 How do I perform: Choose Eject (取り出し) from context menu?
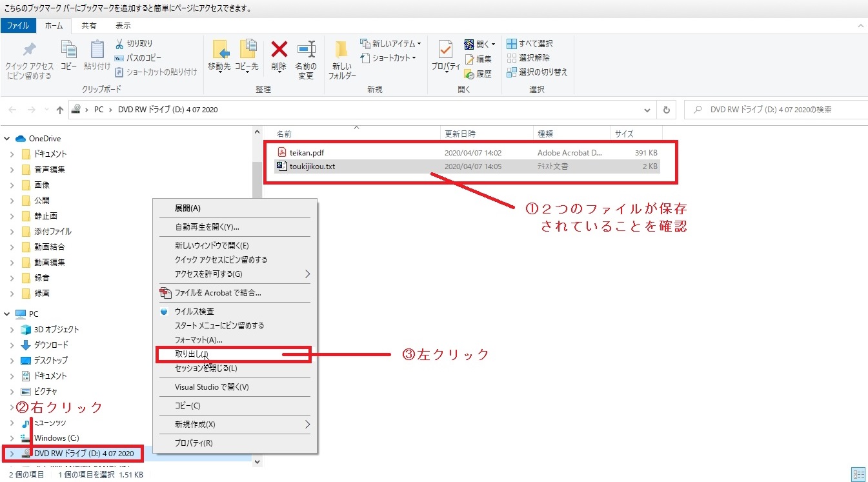tap(192, 354)
